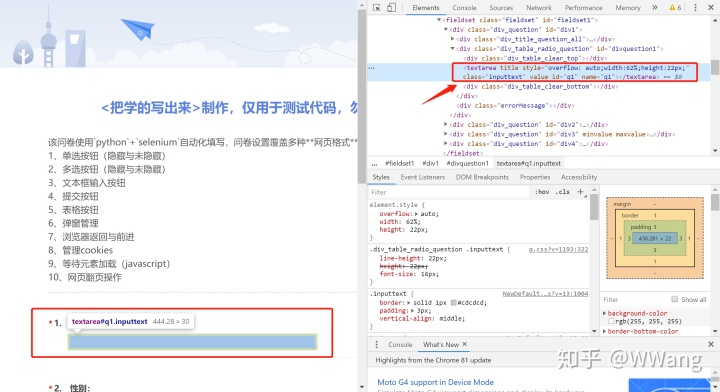
Task: Click the styles Filter input field
Action: (x=450, y=192)
